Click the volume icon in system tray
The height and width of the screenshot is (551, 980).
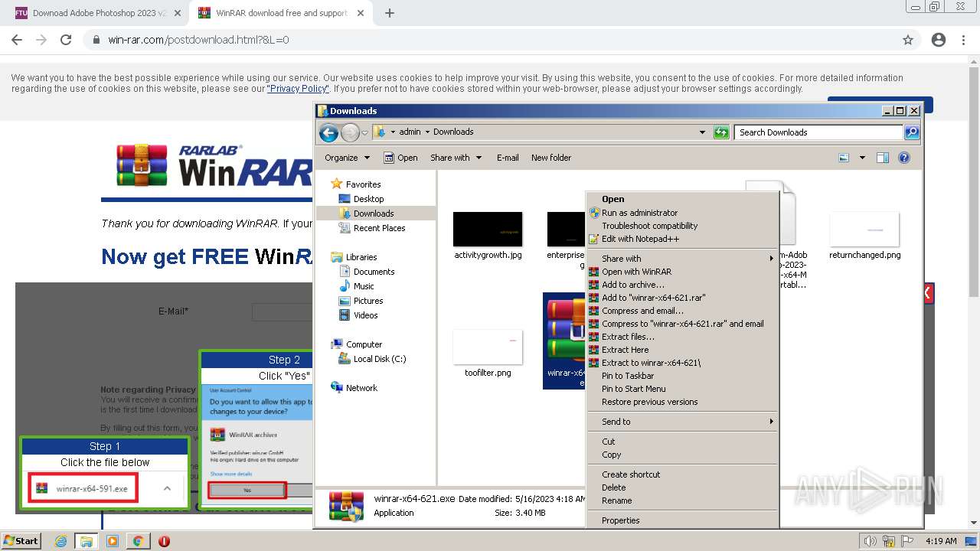[871, 541]
